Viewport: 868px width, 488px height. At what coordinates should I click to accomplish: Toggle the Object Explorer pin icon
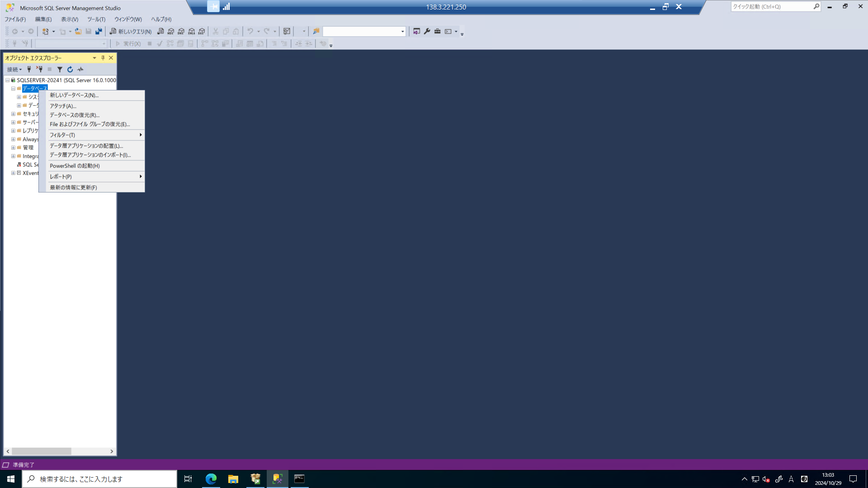[103, 58]
